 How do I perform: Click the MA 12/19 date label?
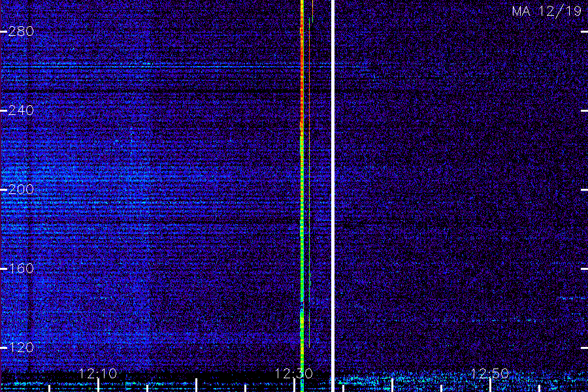pyautogui.click(x=547, y=11)
